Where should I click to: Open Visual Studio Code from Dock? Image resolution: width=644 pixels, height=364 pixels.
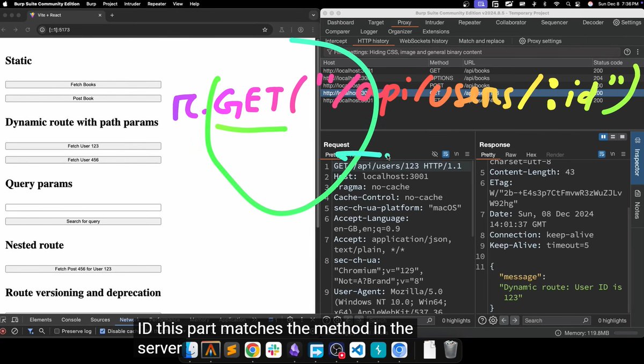tap(357, 350)
